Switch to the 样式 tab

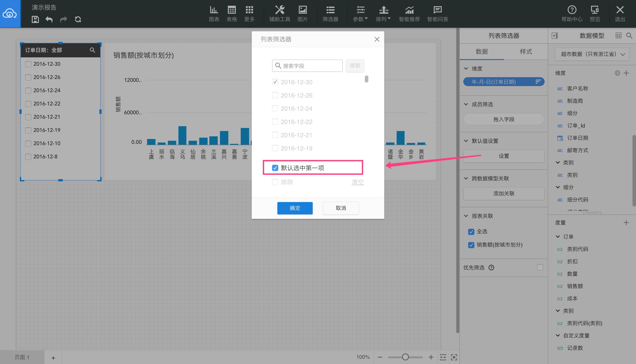coord(526,51)
